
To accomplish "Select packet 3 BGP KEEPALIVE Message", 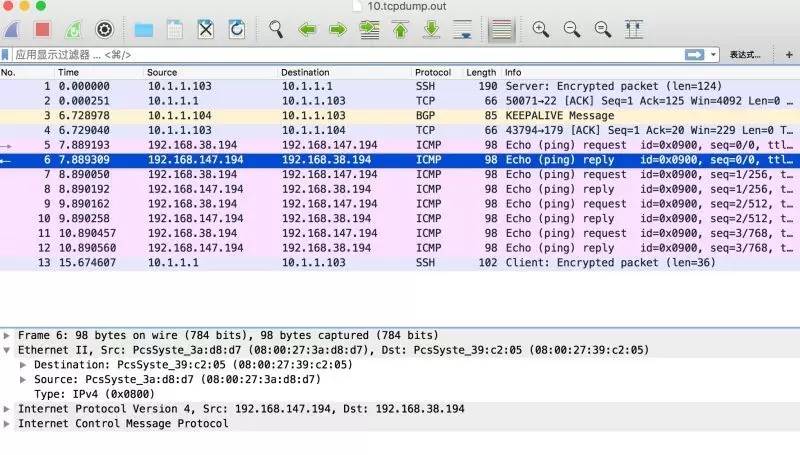I will (x=400, y=116).
